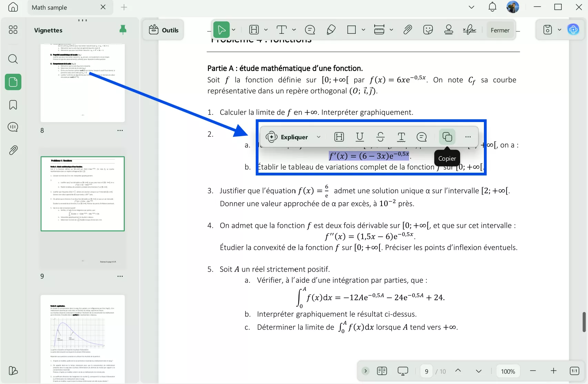Collapse the bottom navigation bar arrow
Viewport: 588px width, 384px height.
[x=366, y=371]
